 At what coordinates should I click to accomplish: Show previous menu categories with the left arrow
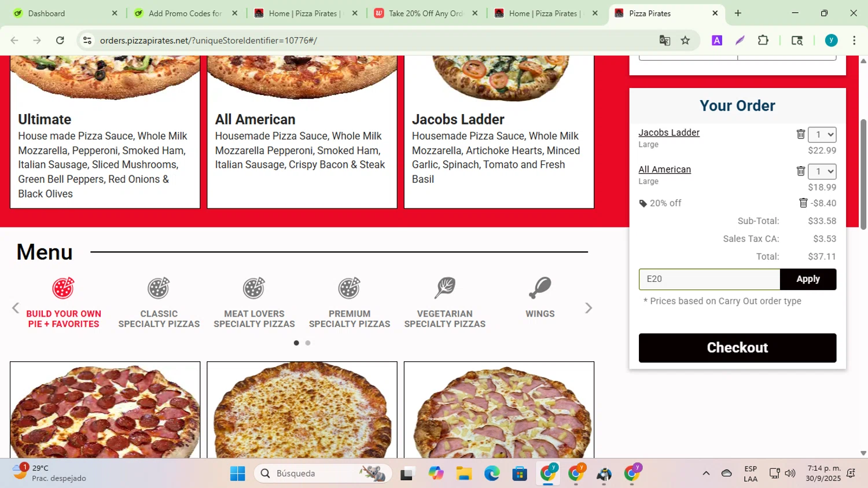coord(16,308)
